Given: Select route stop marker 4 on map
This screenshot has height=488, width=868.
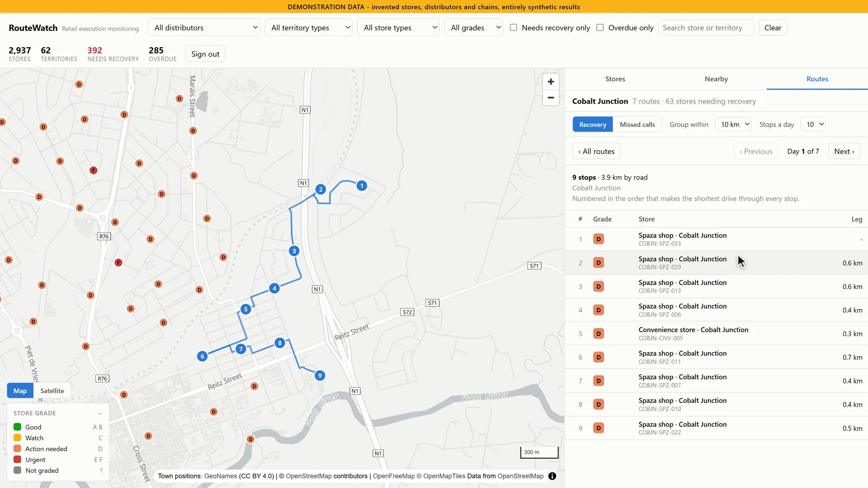Looking at the screenshot, I should point(275,288).
